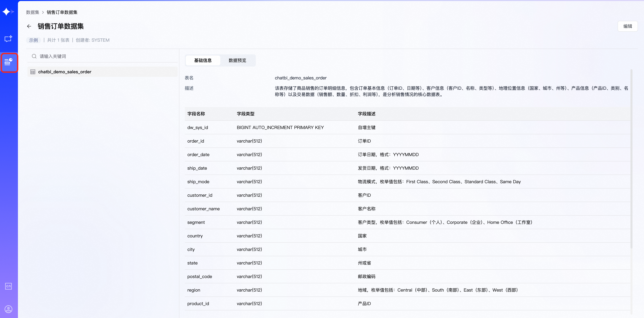Select chatbi_demo_sales_order in the table list

[103, 72]
